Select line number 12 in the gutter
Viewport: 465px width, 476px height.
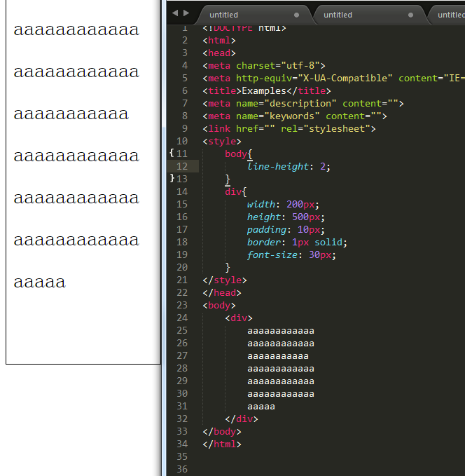pos(182,166)
